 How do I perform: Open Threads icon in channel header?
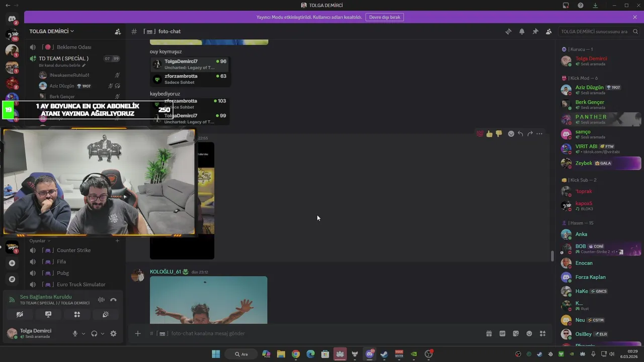[x=508, y=31]
